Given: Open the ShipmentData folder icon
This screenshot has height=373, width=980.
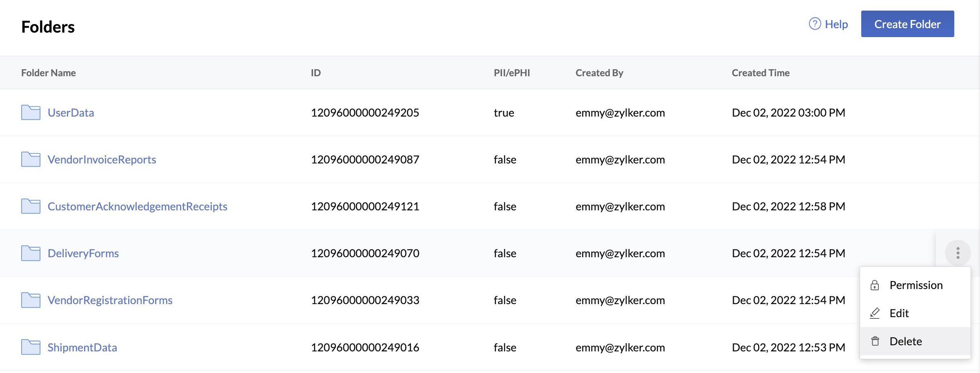Looking at the screenshot, I should tap(31, 347).
